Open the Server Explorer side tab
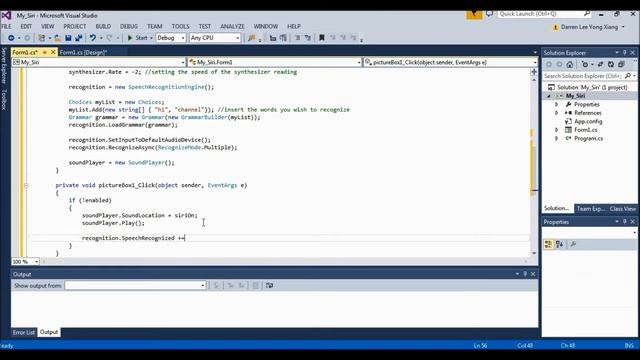This screenshot has width=640, height=360. pyautogui.click(x=4, y=65)
